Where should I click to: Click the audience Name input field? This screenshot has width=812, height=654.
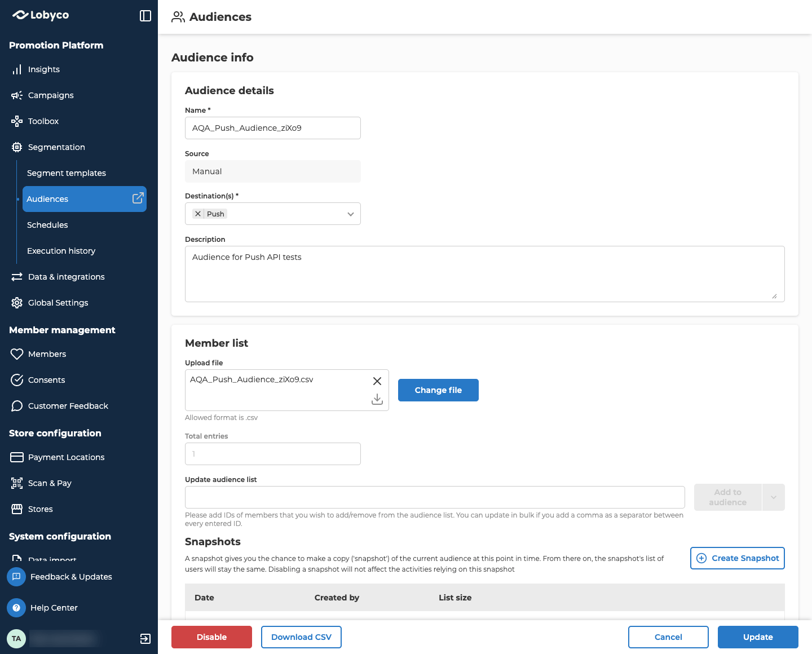coord(273,128)
